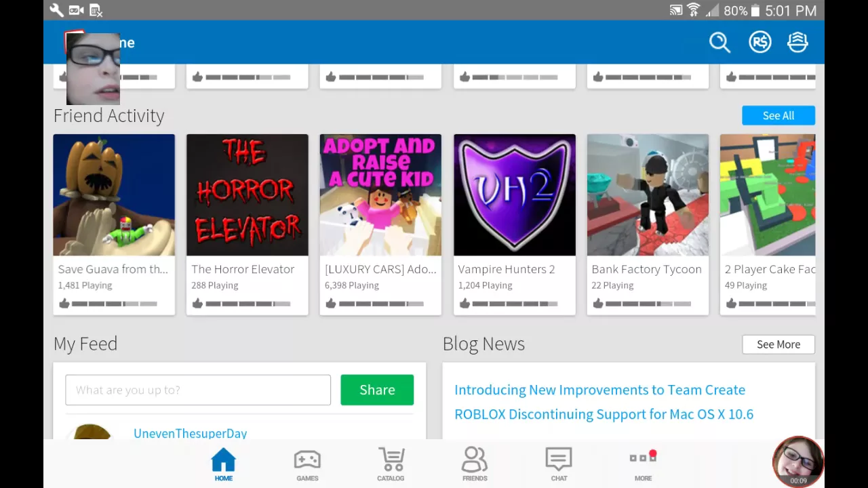Tap the 5:01 PM clock in status bar

[x=791, y=11]
